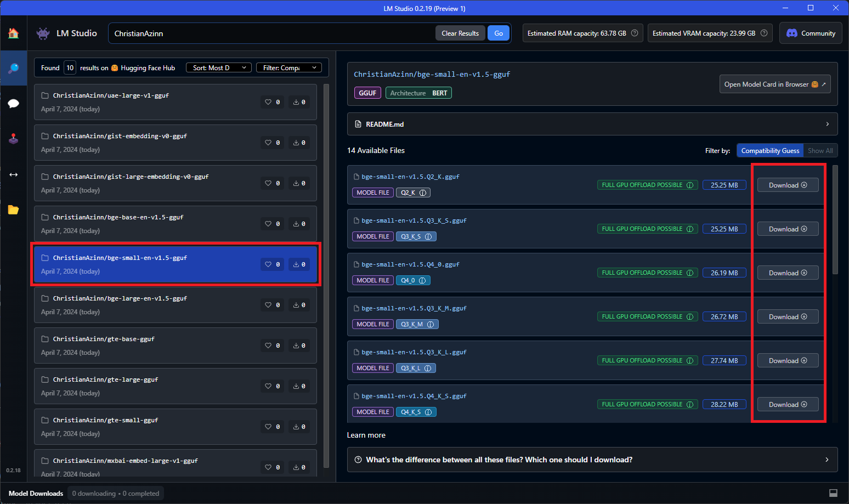Image resolution: width=849 pixels, height=504 pixels.
Task: Expand the README.md section
Action: 592,124
